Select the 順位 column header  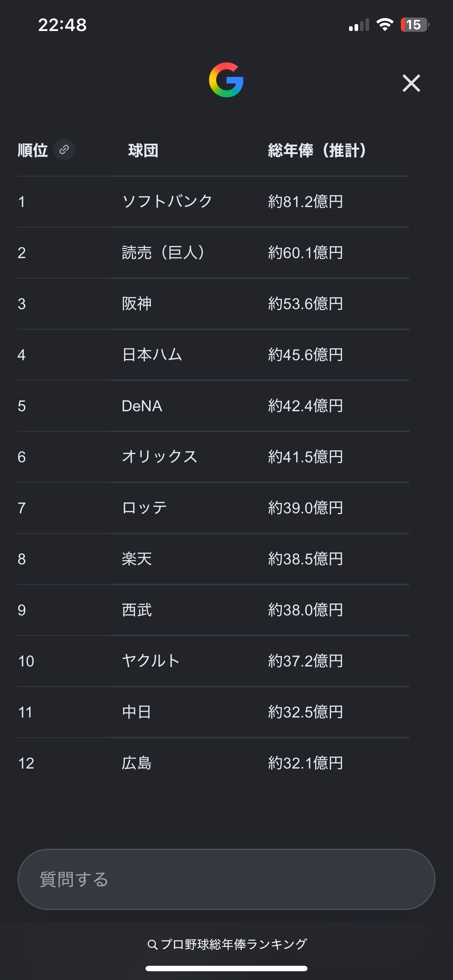pos(33,150)
